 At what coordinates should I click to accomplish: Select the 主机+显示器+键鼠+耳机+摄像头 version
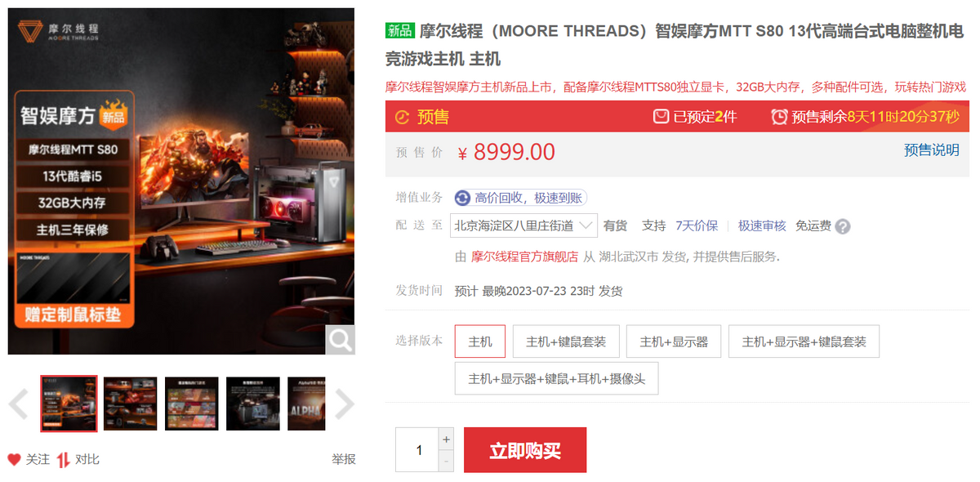[557, 379]
